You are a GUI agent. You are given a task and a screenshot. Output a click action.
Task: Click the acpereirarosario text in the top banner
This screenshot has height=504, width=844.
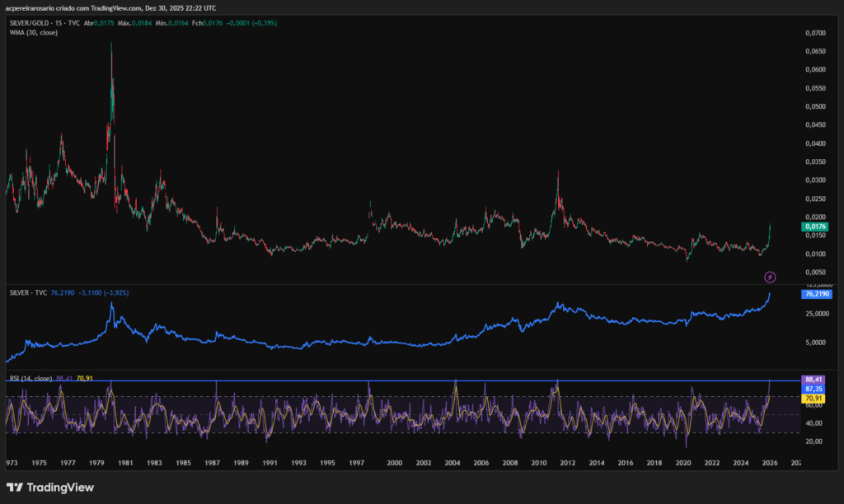30,7
